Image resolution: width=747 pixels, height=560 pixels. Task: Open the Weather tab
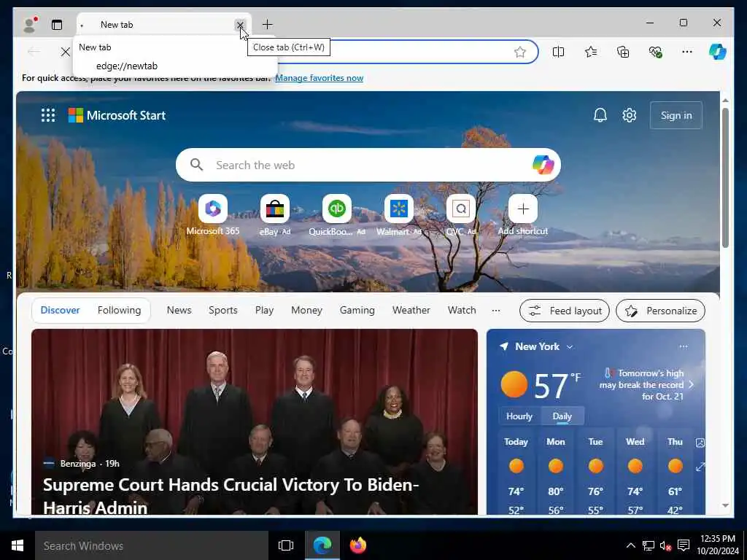tap(411, 311)
